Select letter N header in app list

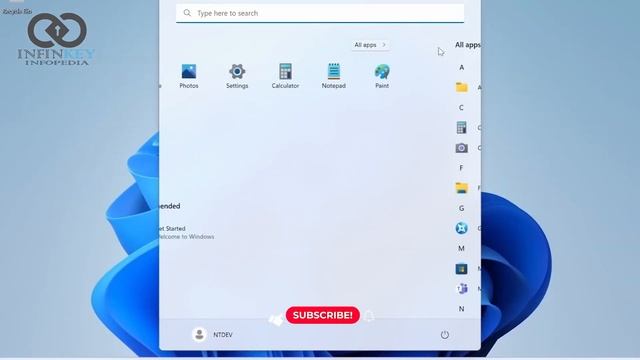click(461, 309)
